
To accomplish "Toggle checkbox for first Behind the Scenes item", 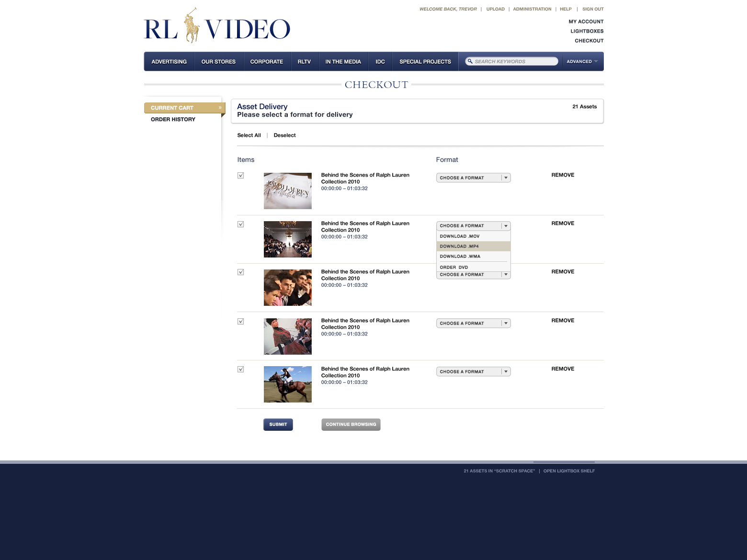I will pos(241,176).
